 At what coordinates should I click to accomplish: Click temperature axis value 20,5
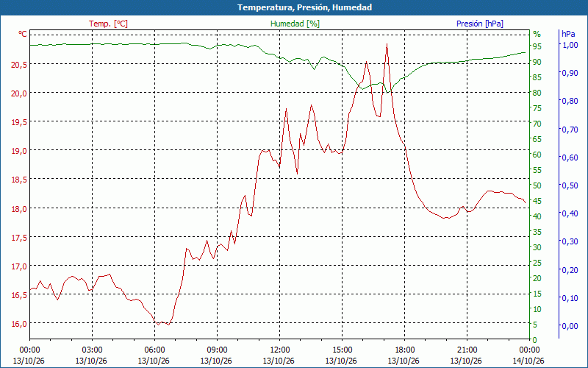(x=19, y=65)
